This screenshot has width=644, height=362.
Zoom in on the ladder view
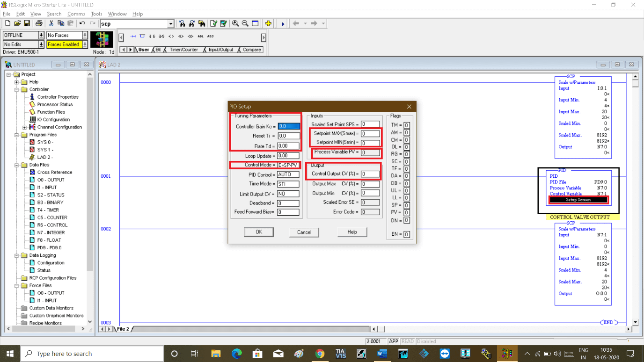(x=235, y=23)
